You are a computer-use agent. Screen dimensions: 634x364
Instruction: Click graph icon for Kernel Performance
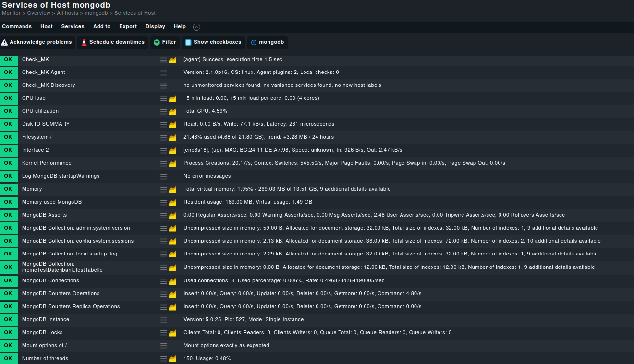(172, 163)
